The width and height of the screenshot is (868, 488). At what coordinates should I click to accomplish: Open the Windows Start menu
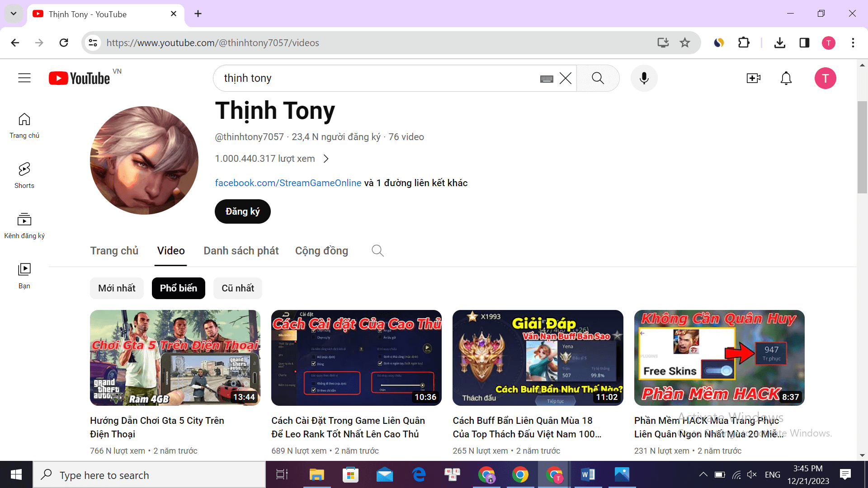point(16,474)
